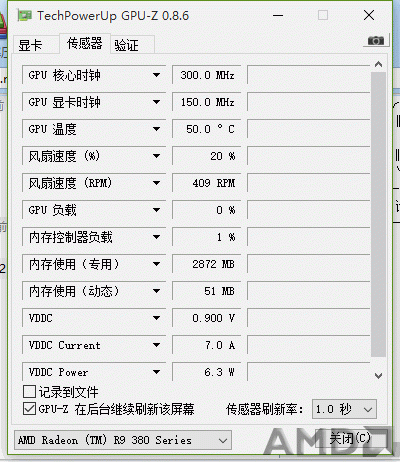Click the scrollbar down arrow
The width and height of the screenshot is (400, 462).
coord(378,376)
